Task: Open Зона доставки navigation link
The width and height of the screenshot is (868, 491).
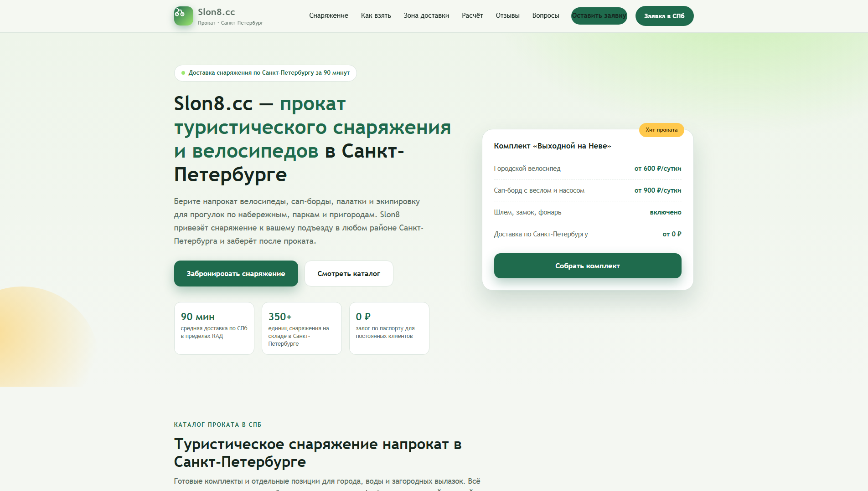Action: click(426, 15)
